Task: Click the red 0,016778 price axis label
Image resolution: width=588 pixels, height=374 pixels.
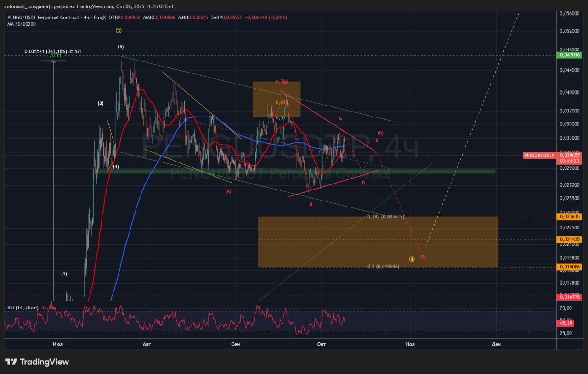Action: [x=569, y=297]
